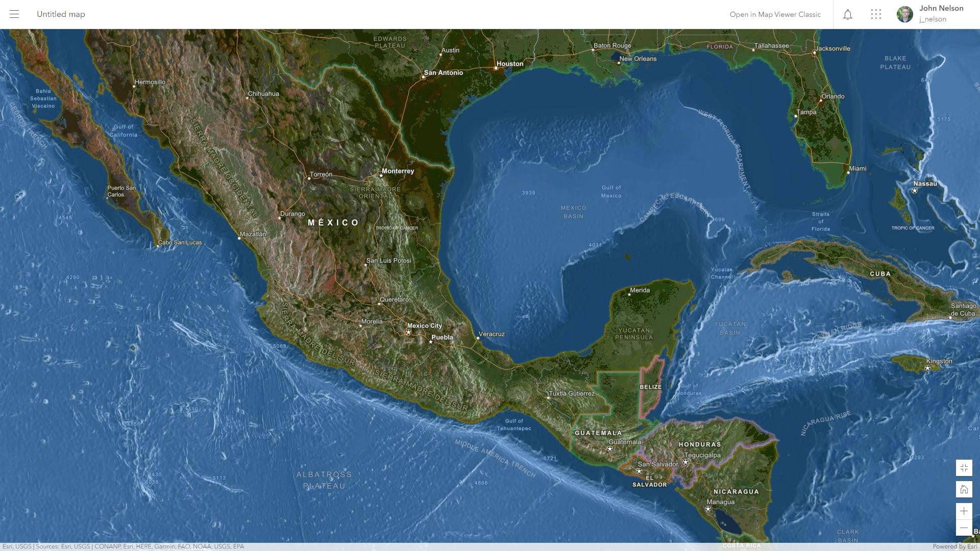
Task: Open the John Nelson account menu
Action: (x=941, y=14)
